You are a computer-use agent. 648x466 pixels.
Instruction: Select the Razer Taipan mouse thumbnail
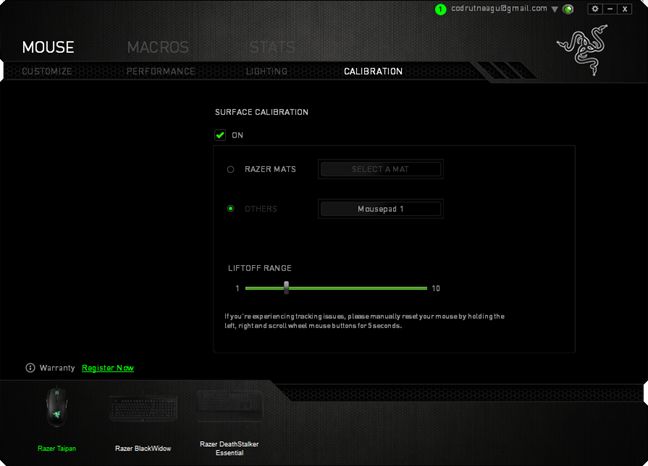[56, 407]
